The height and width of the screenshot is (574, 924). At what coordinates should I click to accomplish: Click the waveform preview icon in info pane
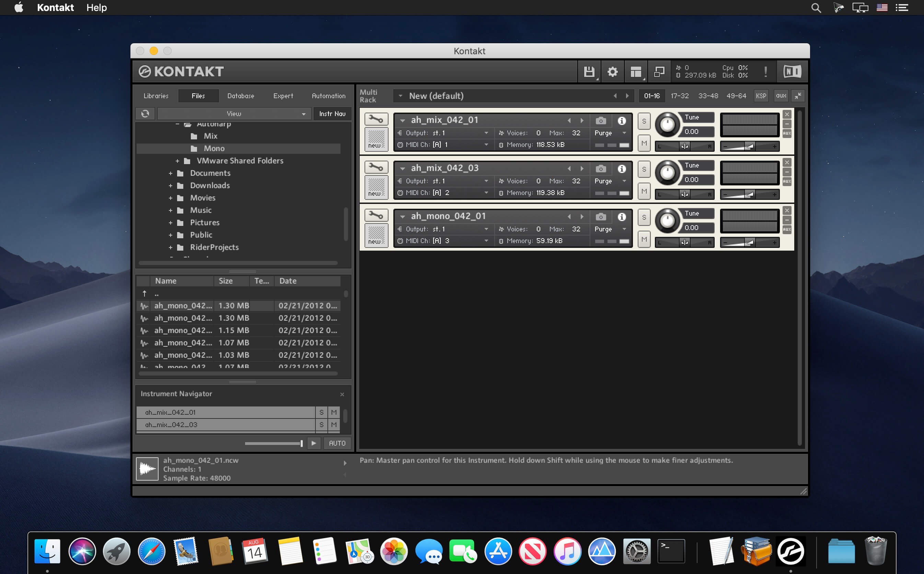[x=147, y=469]
